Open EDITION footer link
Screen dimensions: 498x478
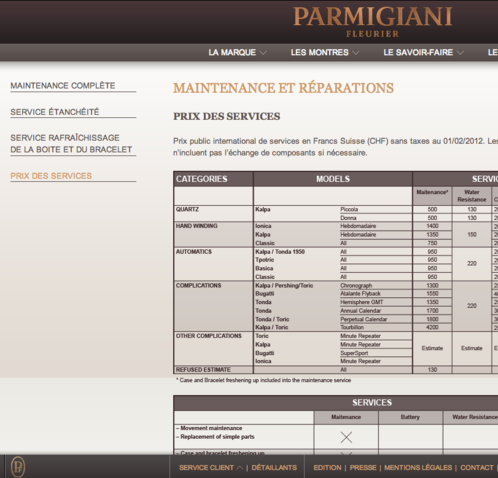coord(327,468)
